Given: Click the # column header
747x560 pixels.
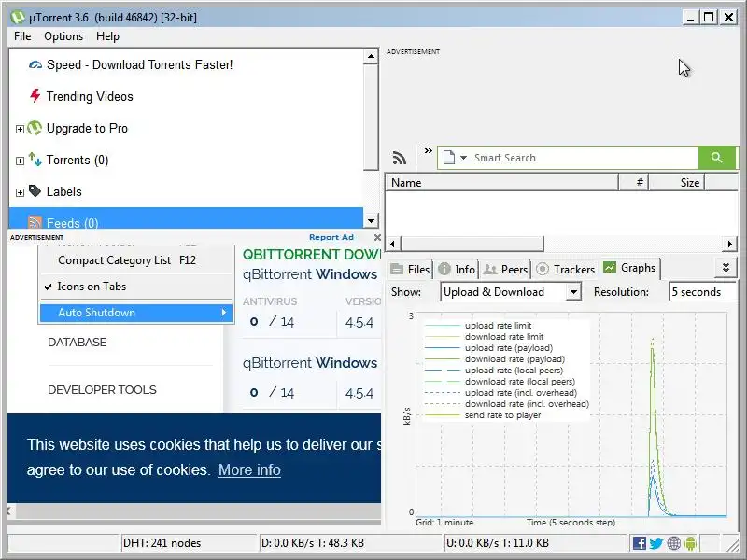Looking at the screenshot, I should (634, 182).
